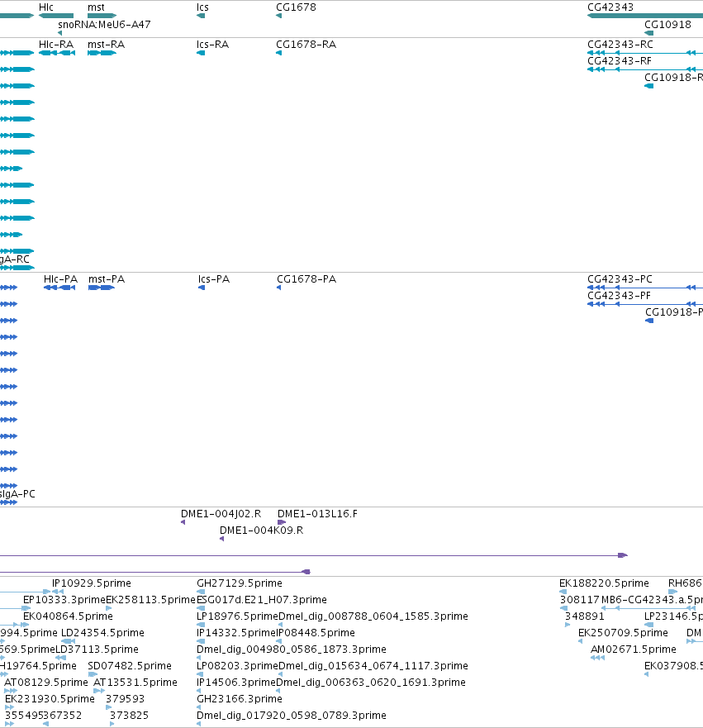The width and height of the screenshot is (703, 728).
Task: Select the LP08203.3prime EST label
Action: click(x=238, y=666)
